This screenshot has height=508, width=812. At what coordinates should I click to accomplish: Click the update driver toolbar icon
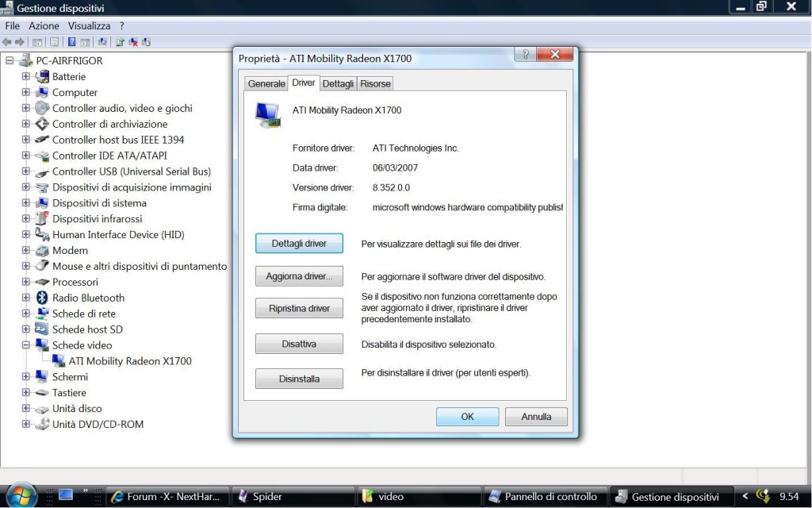click(x=121, y=43)
